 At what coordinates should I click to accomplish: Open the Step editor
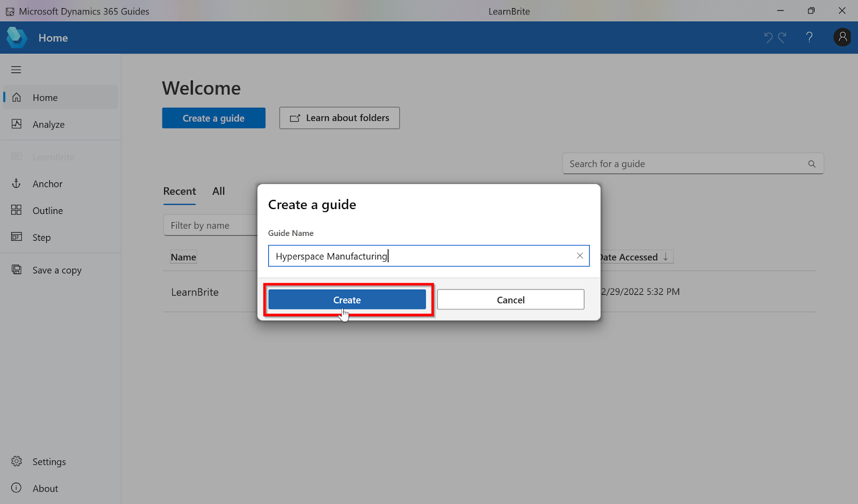pyautogui.click(x=61, y=238)
